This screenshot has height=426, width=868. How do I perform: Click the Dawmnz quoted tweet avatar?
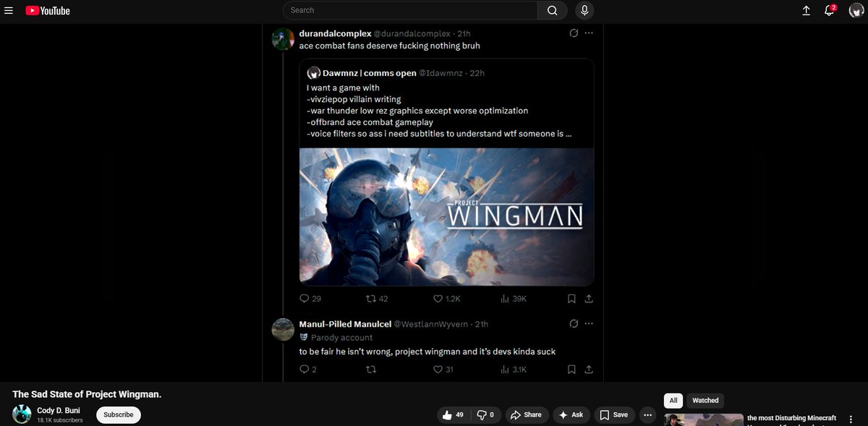(x=314, y=73)
